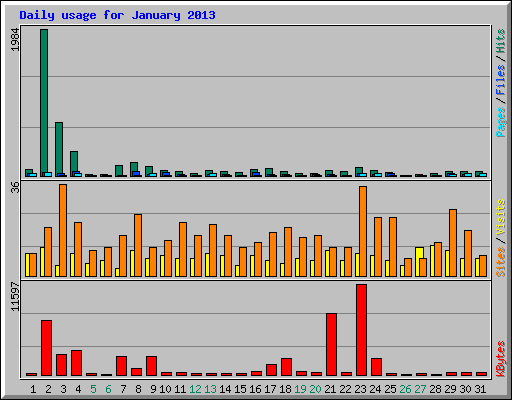
Task: Click day label 18 on the x-axis
Action: click(285, 389)
